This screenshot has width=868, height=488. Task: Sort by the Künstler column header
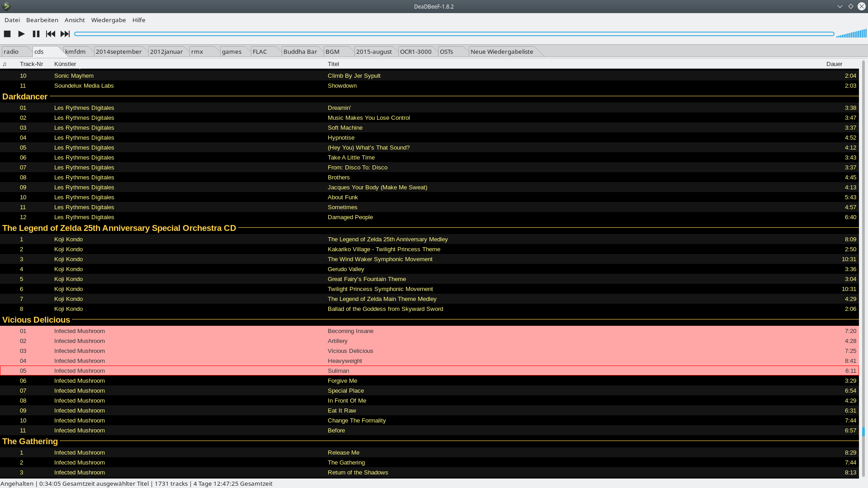tap(65, 64)
